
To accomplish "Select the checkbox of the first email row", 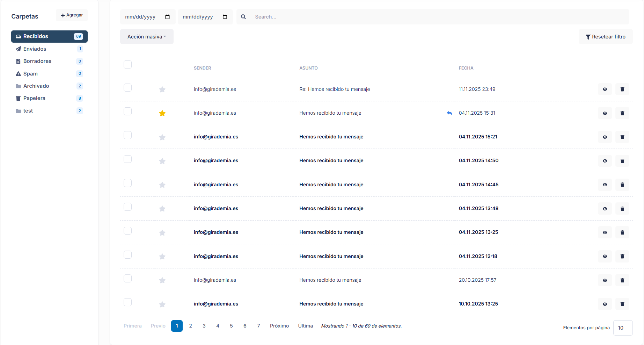I will click(x=127, y=88).
